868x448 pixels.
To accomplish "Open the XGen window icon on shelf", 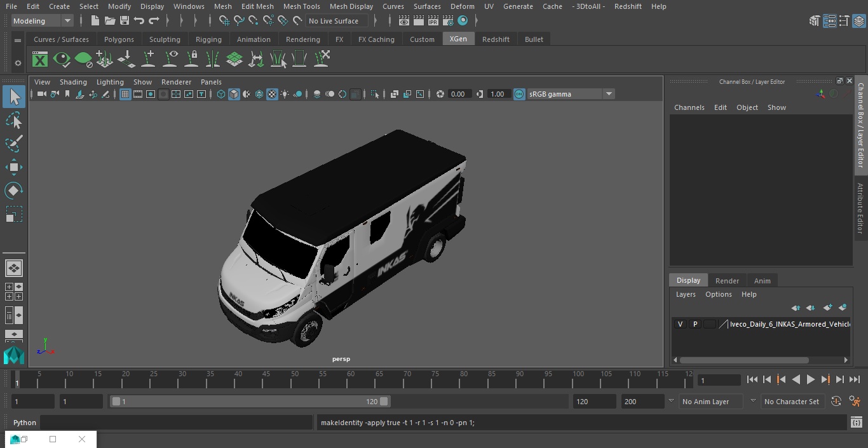I will coord(40,60).
